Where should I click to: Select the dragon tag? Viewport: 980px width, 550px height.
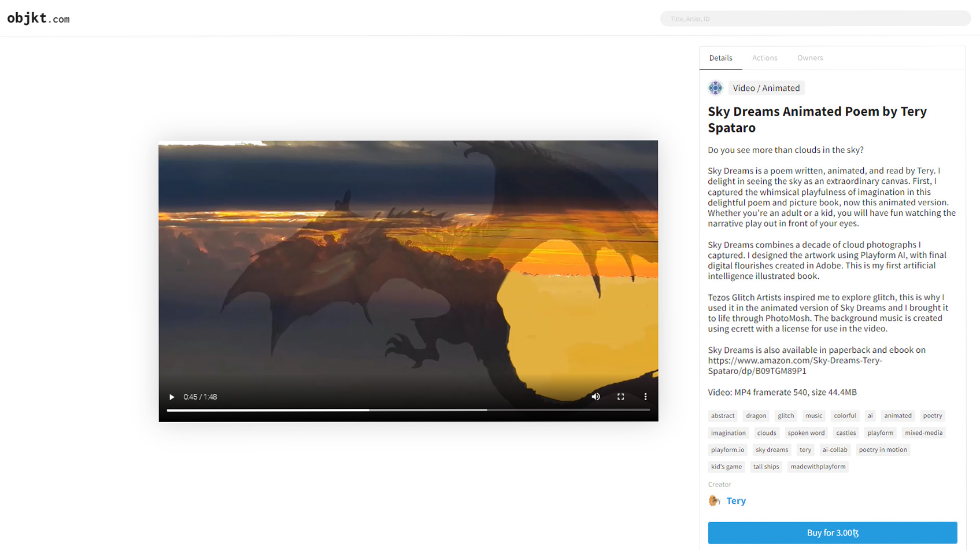(x=756, y=416)
